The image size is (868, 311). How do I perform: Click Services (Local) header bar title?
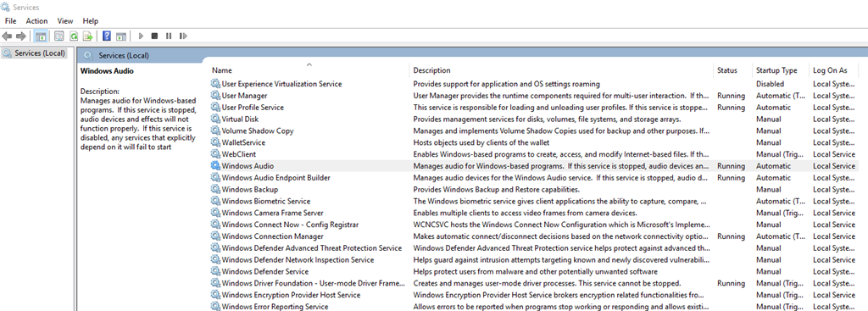(124, 56)
